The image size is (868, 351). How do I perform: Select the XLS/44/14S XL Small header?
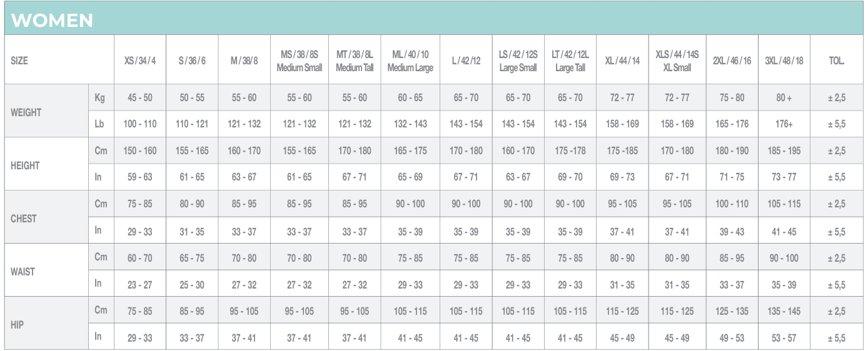(x=677, y=61)
